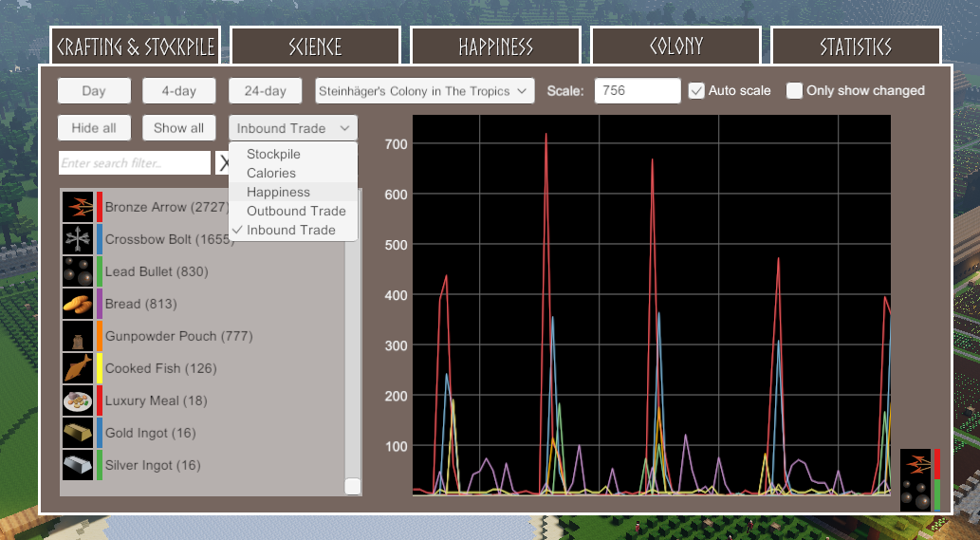Click the Hide all button
The image size is (980, 540).
pos(94,128)
